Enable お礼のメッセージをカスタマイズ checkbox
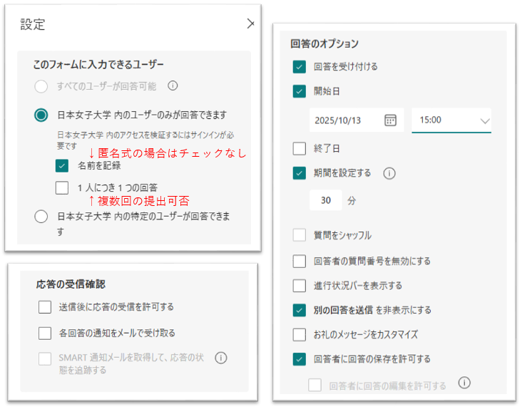The width and height of the screenshot is (532, 414). click(x=300, y=334)
